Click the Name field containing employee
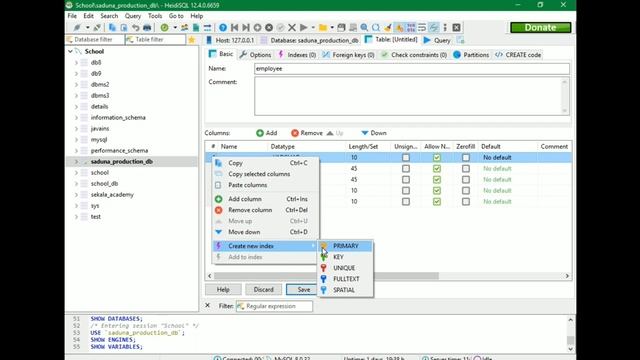 click(411, 69)
